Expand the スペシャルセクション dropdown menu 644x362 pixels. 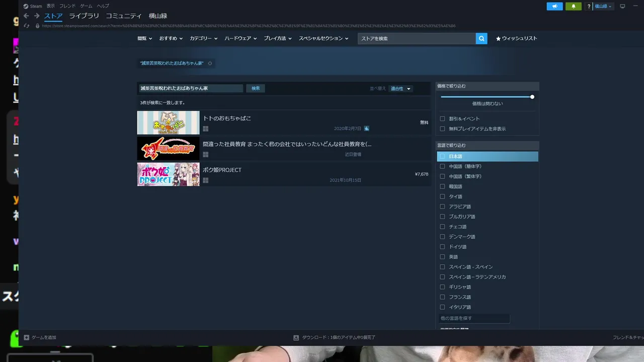click(x=324, y=38)
